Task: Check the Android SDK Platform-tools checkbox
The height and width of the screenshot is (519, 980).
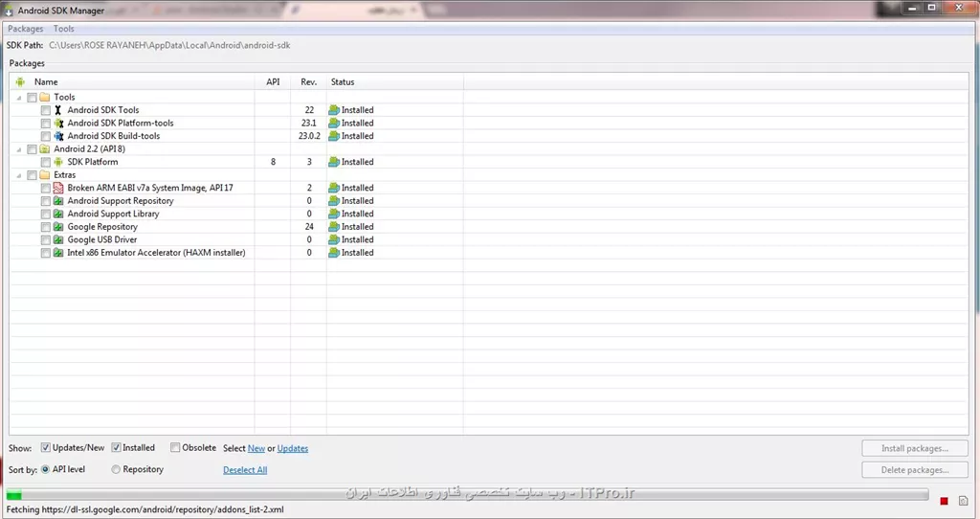Action: [x=46, y=124]
